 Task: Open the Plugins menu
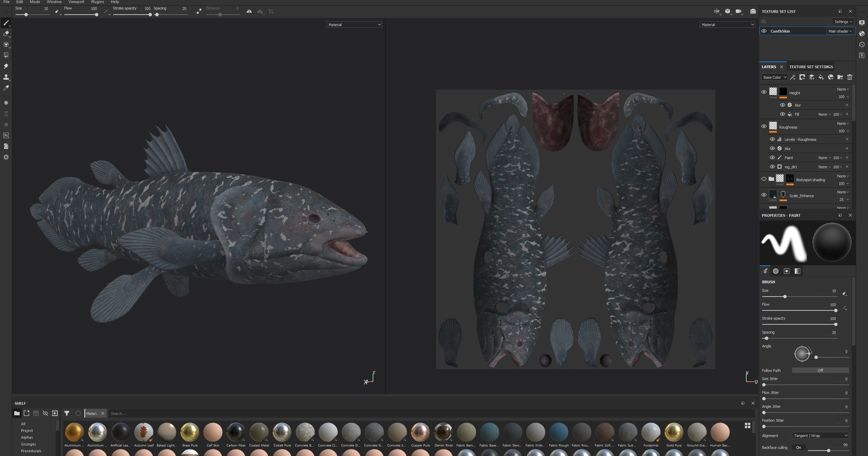(x=98, y=2)
